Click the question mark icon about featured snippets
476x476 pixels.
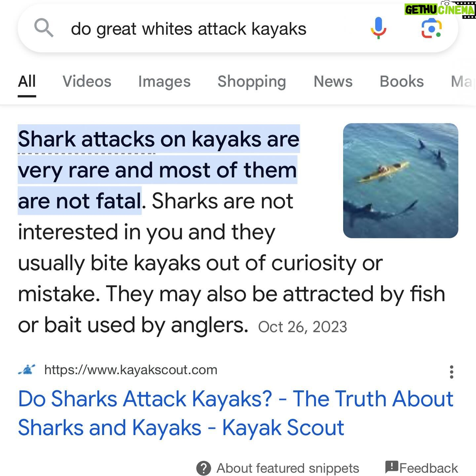[x=204, y=468]
